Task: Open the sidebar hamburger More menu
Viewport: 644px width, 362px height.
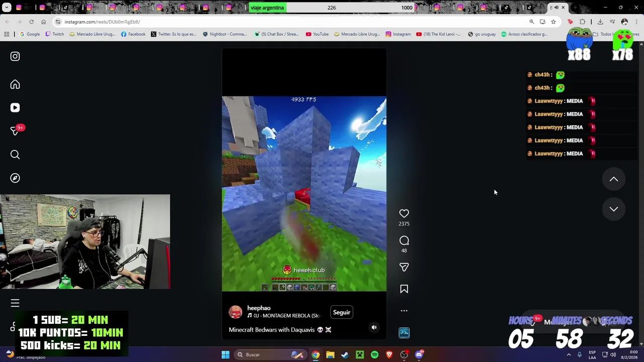Action: [x=15, y=303]
